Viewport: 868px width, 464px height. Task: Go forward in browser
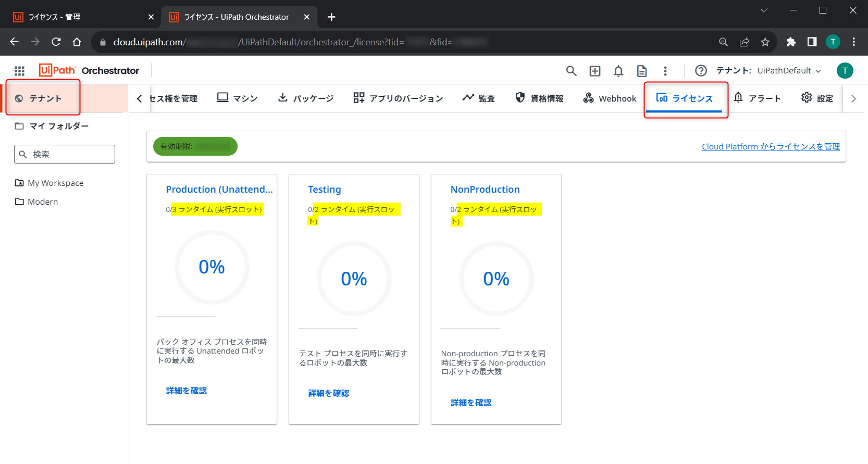pos(35,42)
